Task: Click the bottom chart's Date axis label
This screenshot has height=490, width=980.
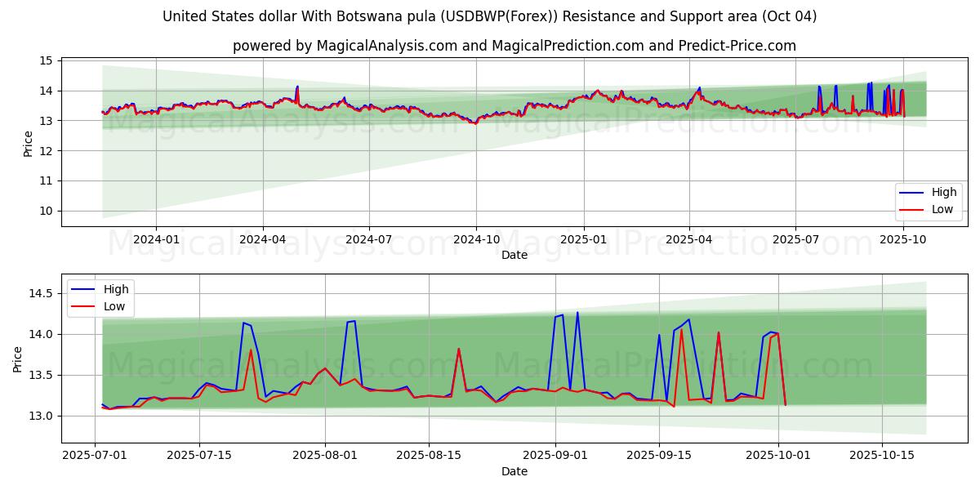Action: [514, 471]
